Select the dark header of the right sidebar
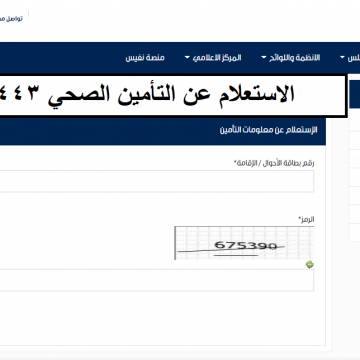This screenshot has width=360, height=360. pyautogui.click(x=354, y=94)
